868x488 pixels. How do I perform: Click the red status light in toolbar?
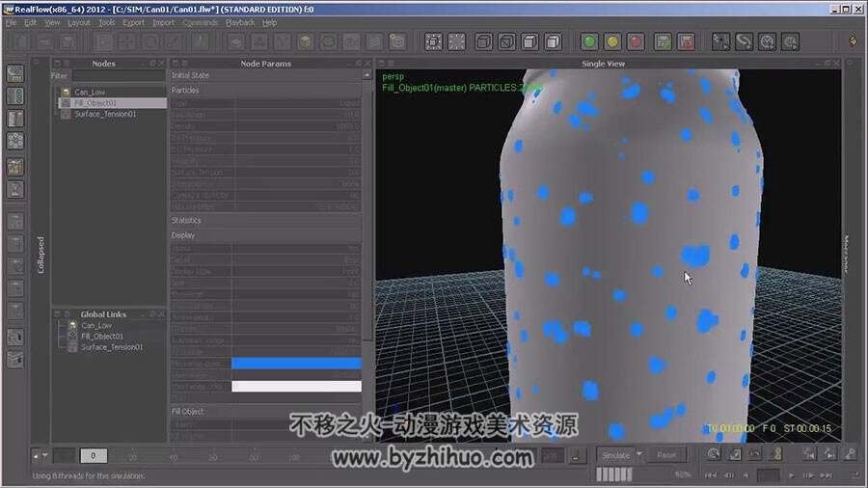pyautogui.click(x=636, y=41)
